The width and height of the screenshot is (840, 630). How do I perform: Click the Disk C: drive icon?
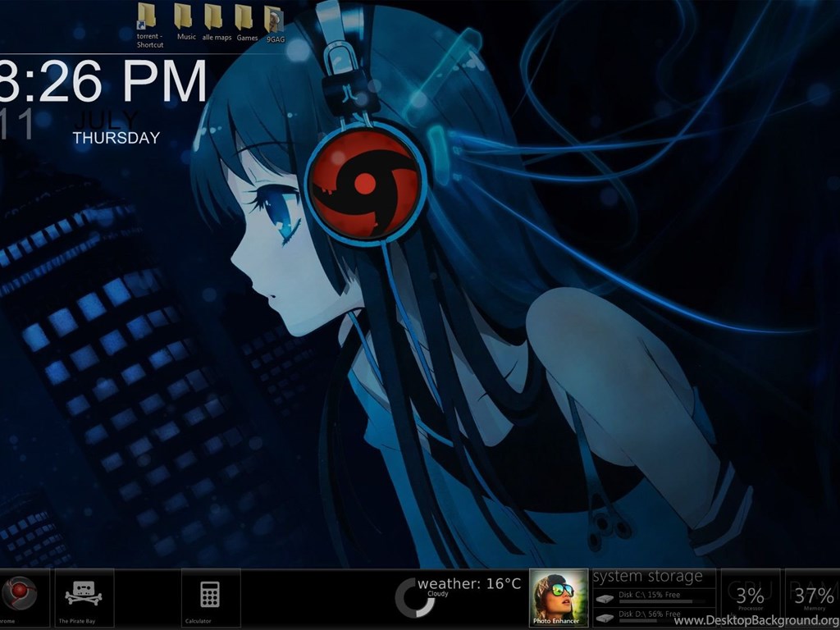(x=605, y=598)
